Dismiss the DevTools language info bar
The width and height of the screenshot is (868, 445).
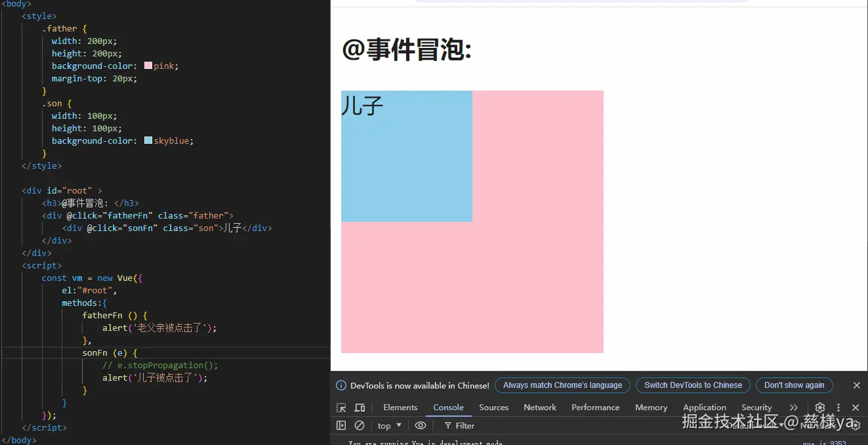(856, 385)
